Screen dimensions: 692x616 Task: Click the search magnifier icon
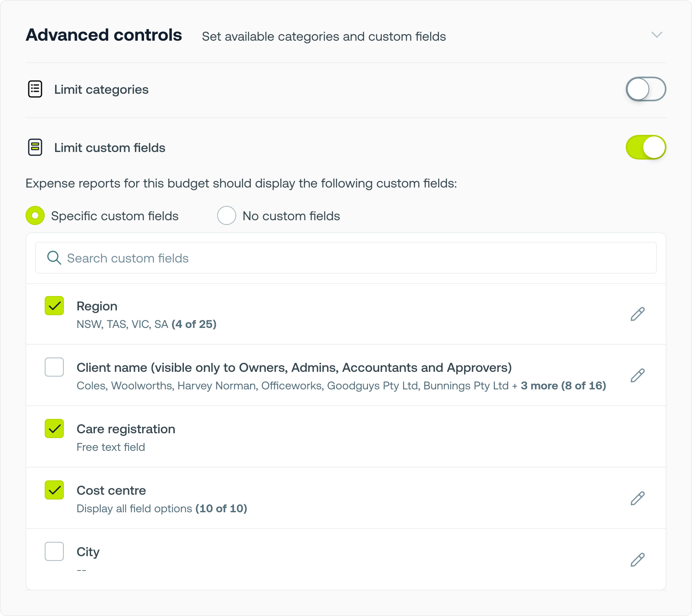coord(54,258)
